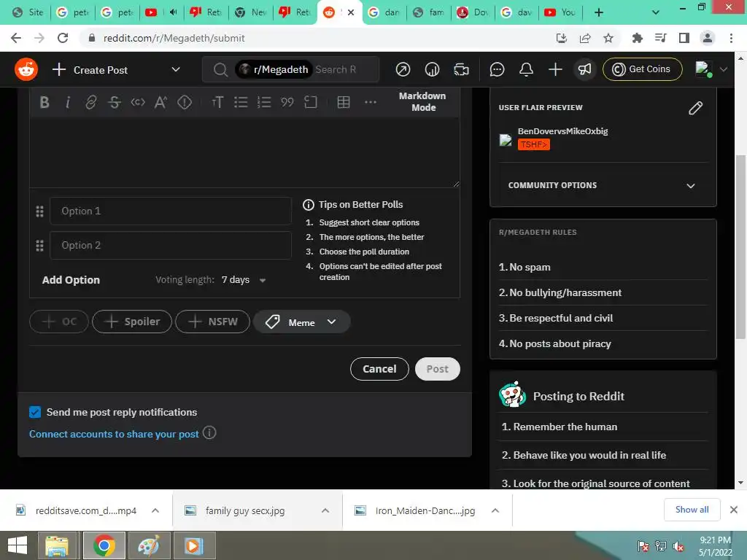Expand rule 2 No bullying/harassment
747x560 pixels.
point(603,292)
